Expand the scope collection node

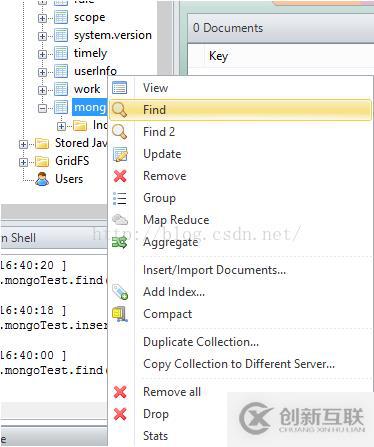[x=42, y=18]
